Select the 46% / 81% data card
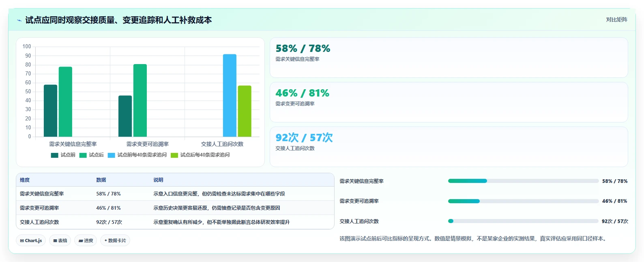 [449, 102]
